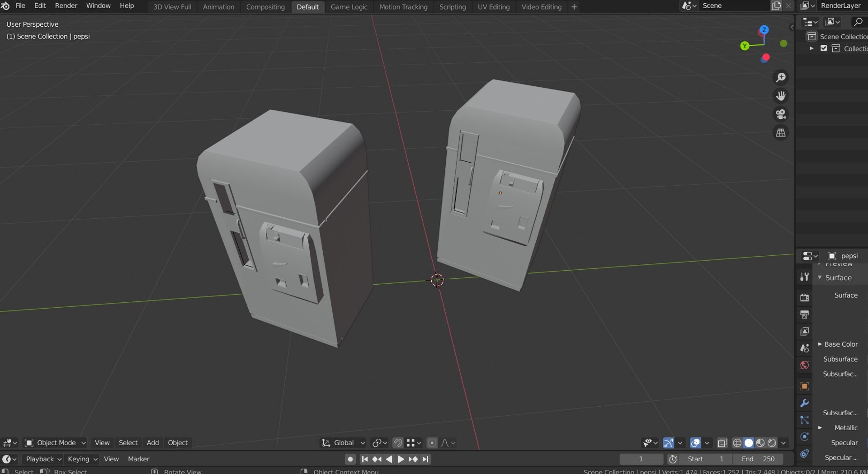Toggle proportional editing button
The width and height of the screenshot is (868, 474).
432,443
